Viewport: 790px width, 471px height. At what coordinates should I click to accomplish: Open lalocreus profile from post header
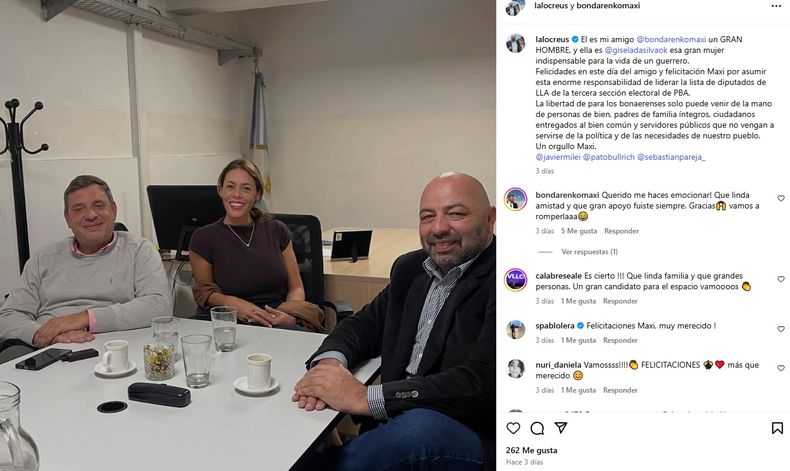551,6
